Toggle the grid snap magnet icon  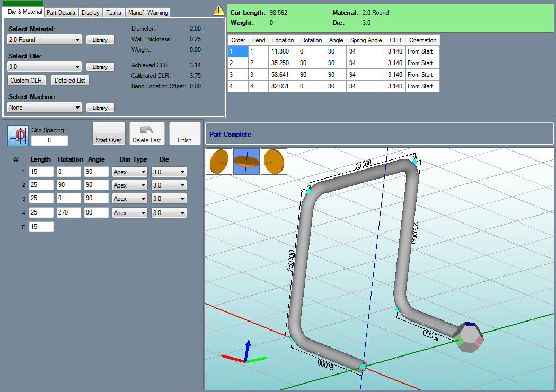click(x=17, y=136)
